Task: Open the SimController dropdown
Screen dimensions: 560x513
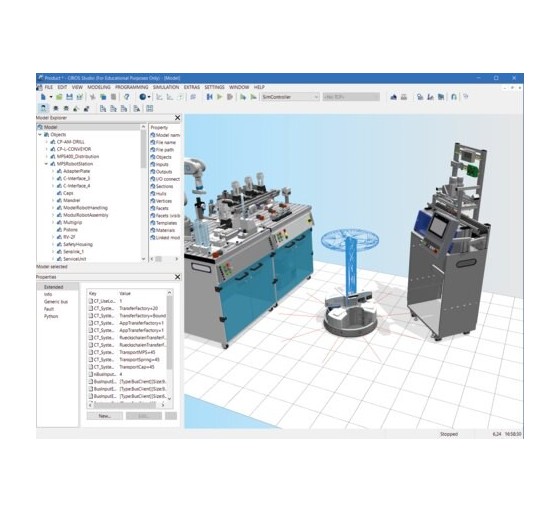Action: click(316, 97)
